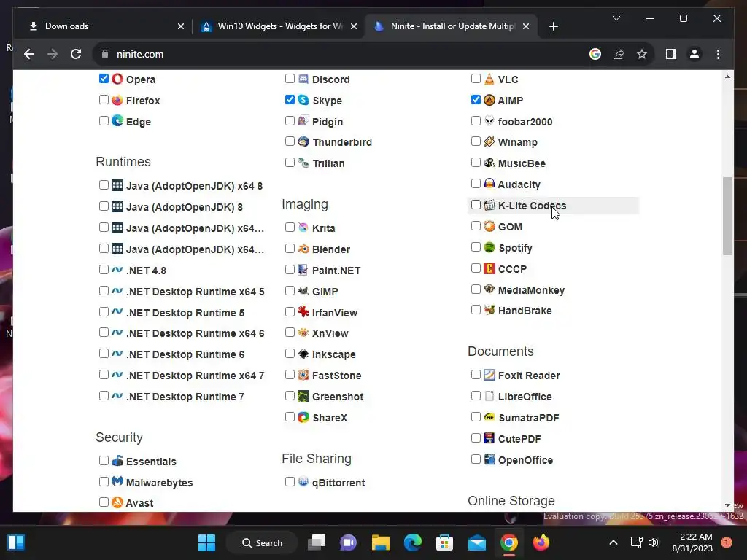The image size is (747, 560).
Task: Click the Malwarebytes icon
Action: [117, 481]
